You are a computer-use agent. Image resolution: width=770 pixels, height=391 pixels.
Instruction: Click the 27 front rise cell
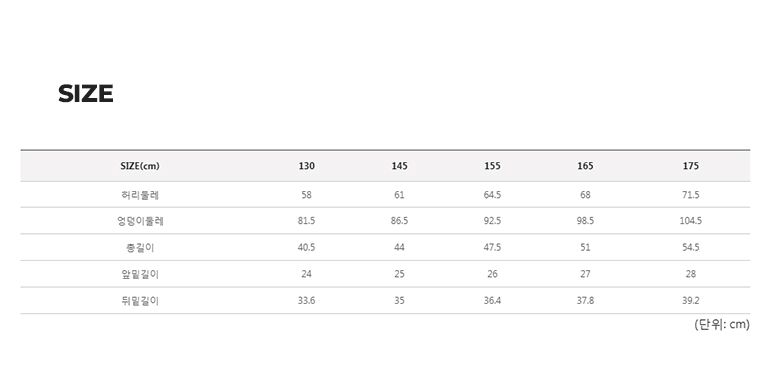click(585, 274)
